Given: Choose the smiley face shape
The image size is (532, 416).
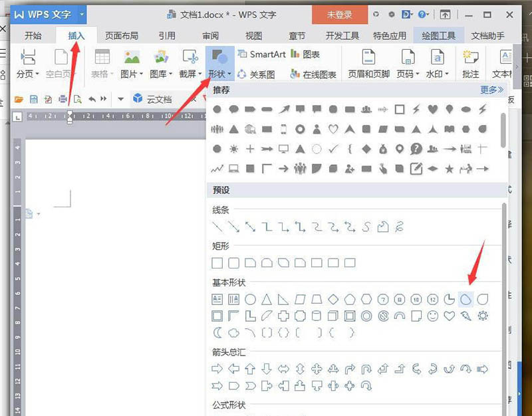Looking at the screenshot, I should click(433, 316).
